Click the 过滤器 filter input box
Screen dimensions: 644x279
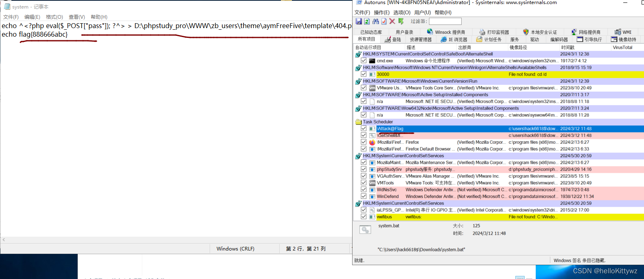point(445,21)
